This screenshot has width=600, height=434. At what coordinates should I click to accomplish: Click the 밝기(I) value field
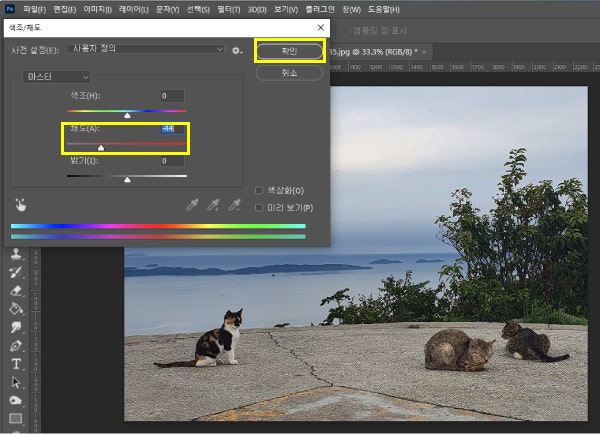(x=172, y=161)
